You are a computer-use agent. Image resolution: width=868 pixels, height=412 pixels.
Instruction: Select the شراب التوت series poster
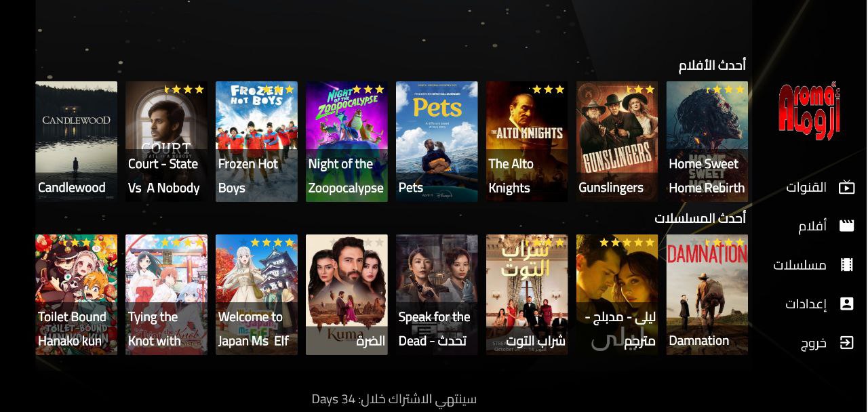pos(527,295)
